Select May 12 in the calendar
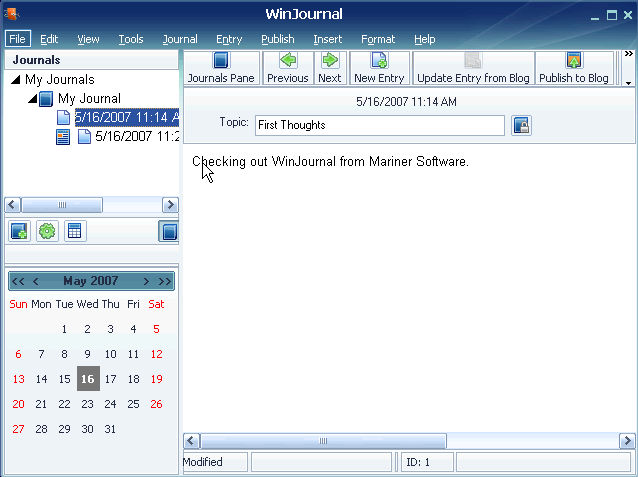 pos(157,354)
